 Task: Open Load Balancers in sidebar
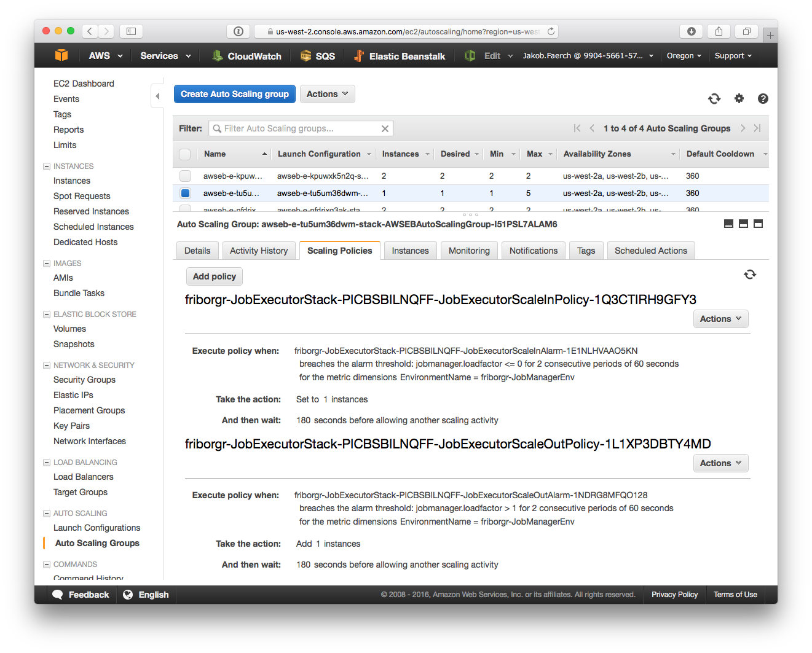(83, 477)
